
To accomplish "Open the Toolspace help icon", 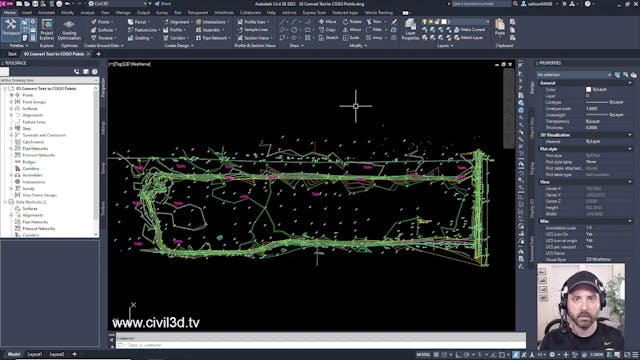I will 95,71.
